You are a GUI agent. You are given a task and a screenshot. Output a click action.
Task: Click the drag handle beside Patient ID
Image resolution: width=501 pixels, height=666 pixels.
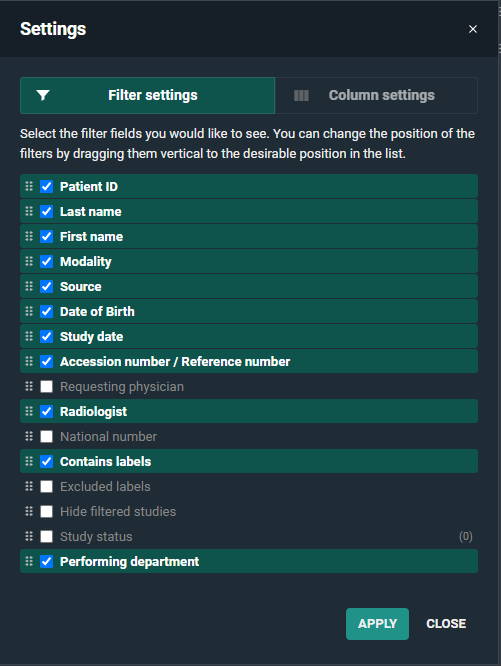(x=29, y=186)
